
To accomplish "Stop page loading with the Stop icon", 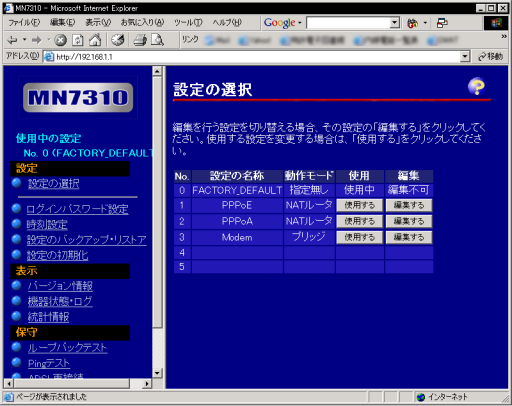I will [x=60, y=40].
